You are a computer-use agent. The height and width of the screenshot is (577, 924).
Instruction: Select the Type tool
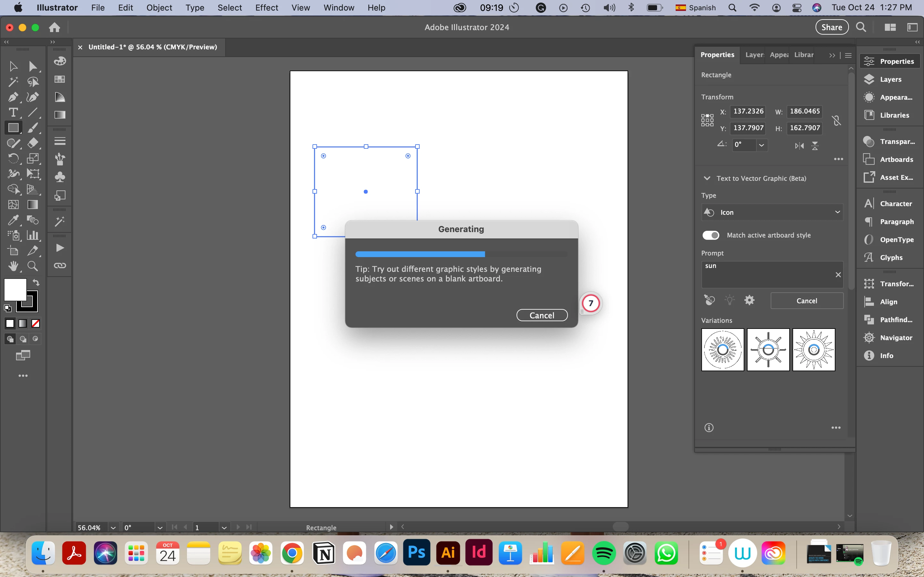13,113
